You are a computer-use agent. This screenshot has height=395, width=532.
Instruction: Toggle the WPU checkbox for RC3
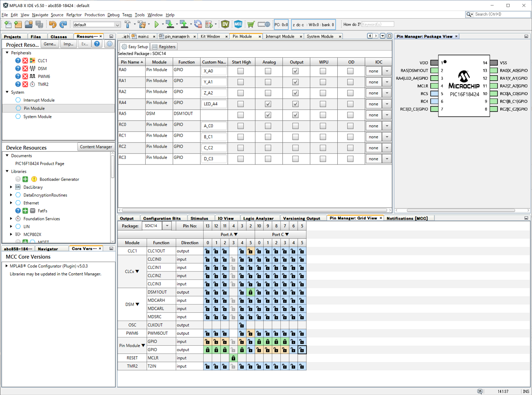coord(323,159)
